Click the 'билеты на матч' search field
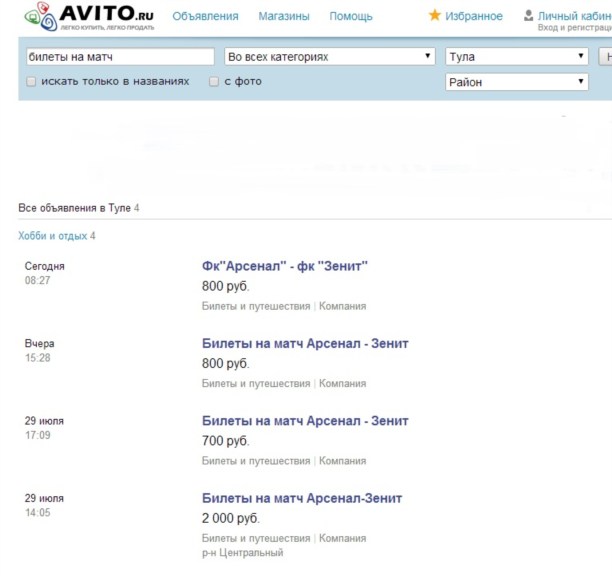Screen dimensions: 612x576 coord(119,57)
